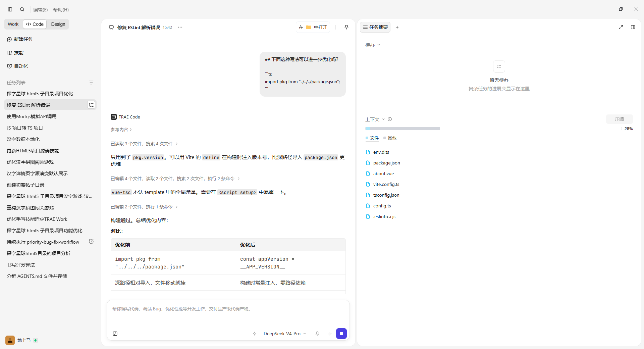Select the 其他 context filter tab

(x=390, y=138)
